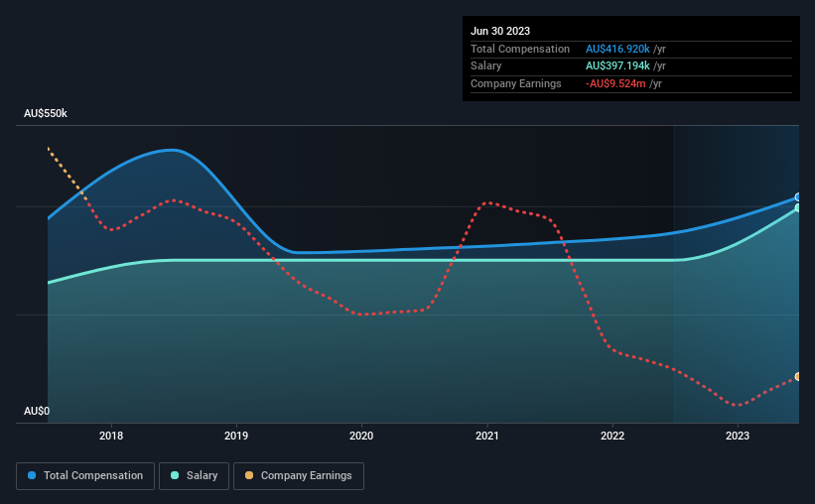Toggle the Company Earnings legend button

[299, 476]
